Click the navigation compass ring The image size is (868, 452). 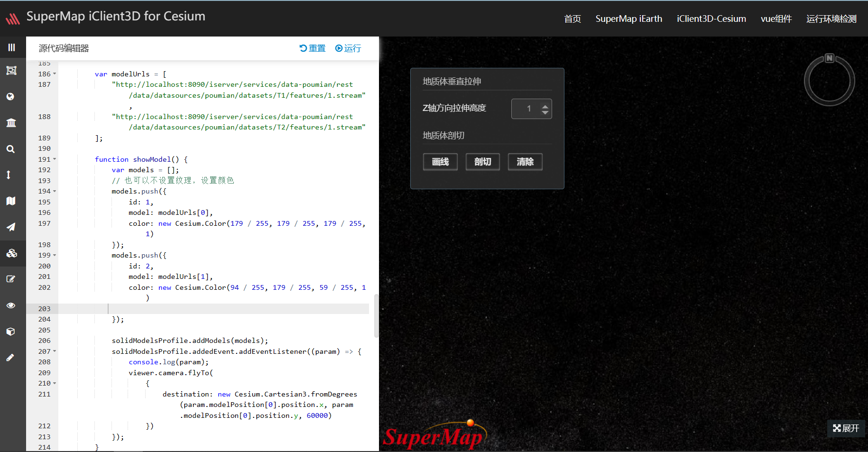[x=830, y=81]
